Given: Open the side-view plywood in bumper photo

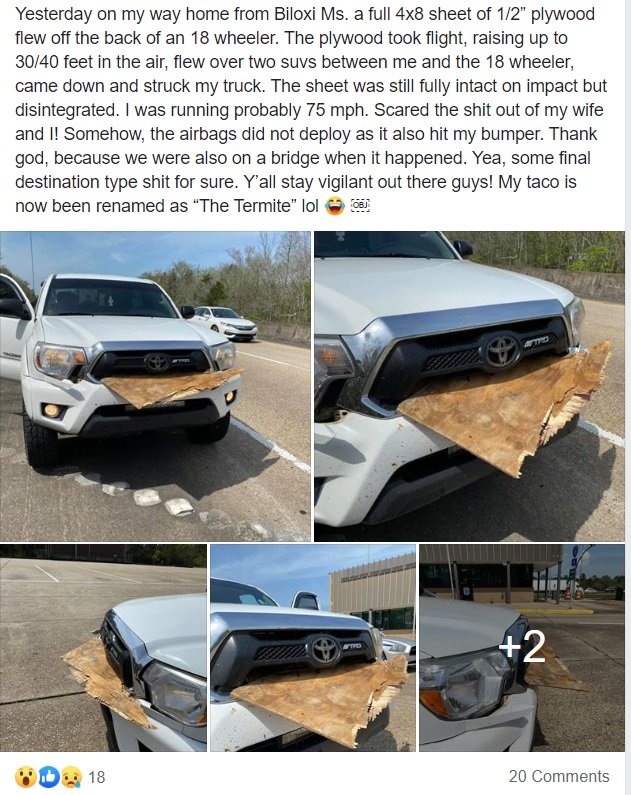Looking at the screenshot, I should coord(103,648).
